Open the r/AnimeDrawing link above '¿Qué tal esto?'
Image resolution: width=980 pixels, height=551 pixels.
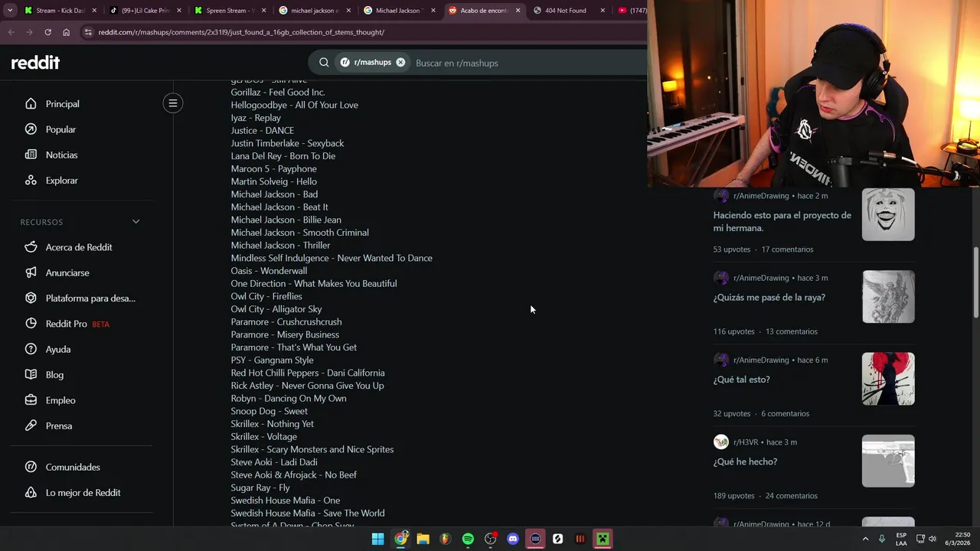pyautogui.click(x=760, y=360)
